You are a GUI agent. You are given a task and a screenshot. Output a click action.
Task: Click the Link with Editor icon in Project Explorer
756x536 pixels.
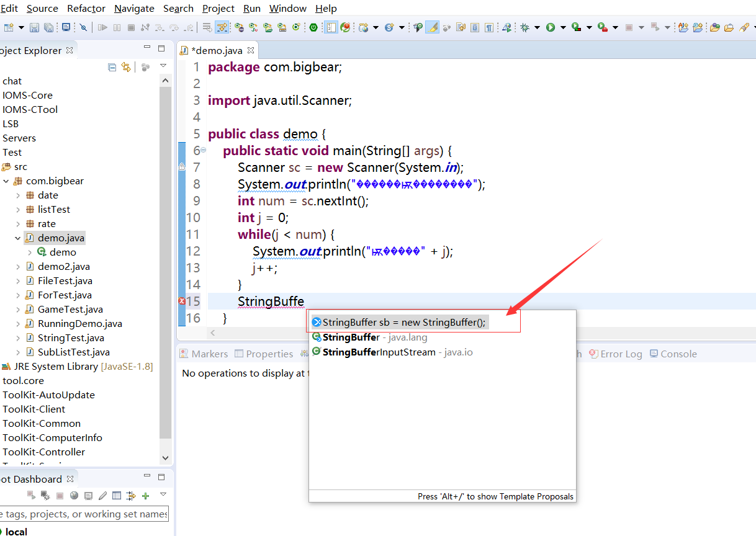(125, 66)
